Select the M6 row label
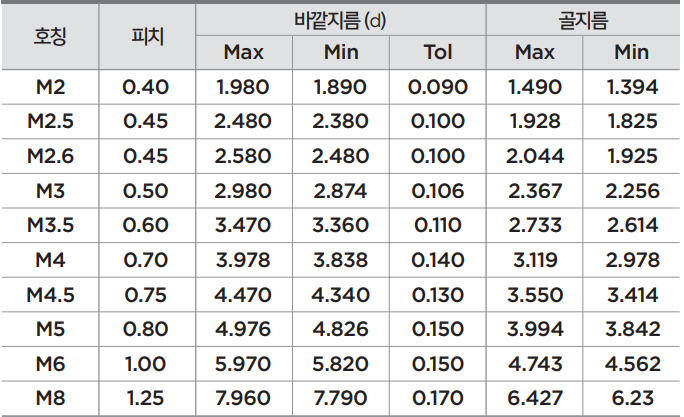 point(51,364)
